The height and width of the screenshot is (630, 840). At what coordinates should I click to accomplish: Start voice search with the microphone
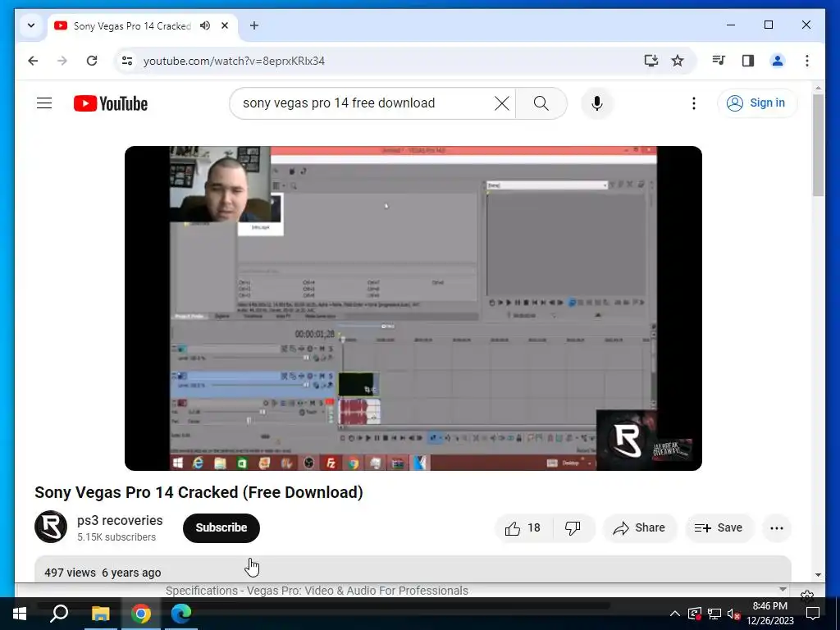click(597, 103)
